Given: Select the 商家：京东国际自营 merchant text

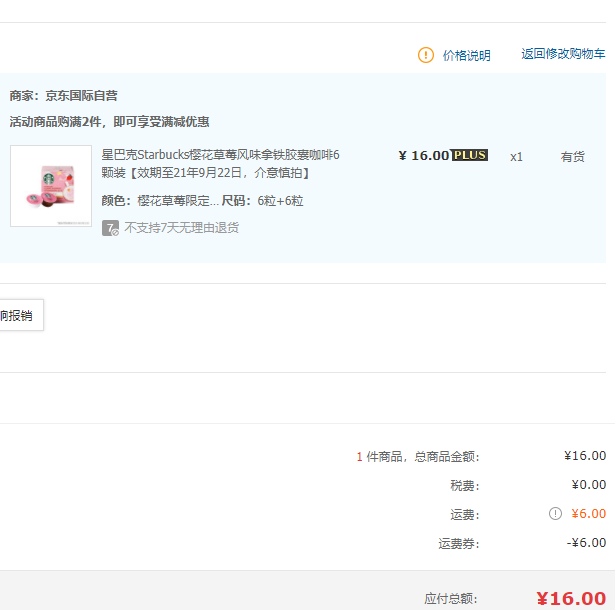Looking at the screenshot, I should click(64, 95).
